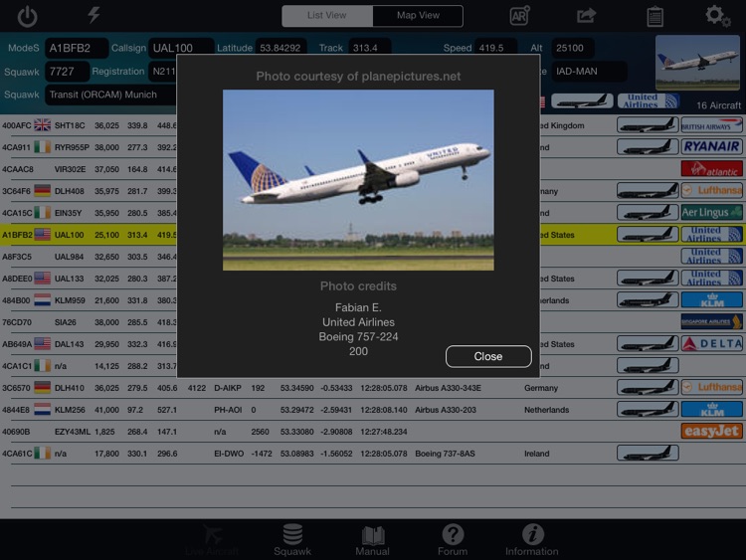Switch to List View

tap(327, 16)
